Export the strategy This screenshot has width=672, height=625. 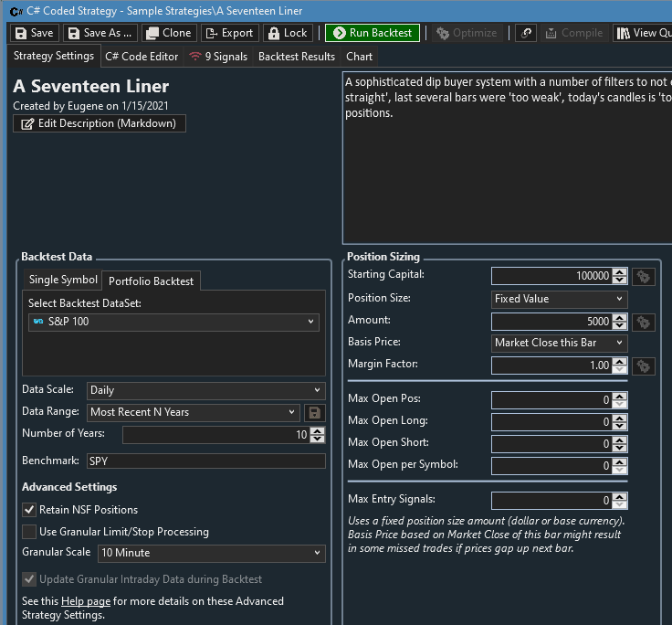pyautogui.click(x=228, y=33)
